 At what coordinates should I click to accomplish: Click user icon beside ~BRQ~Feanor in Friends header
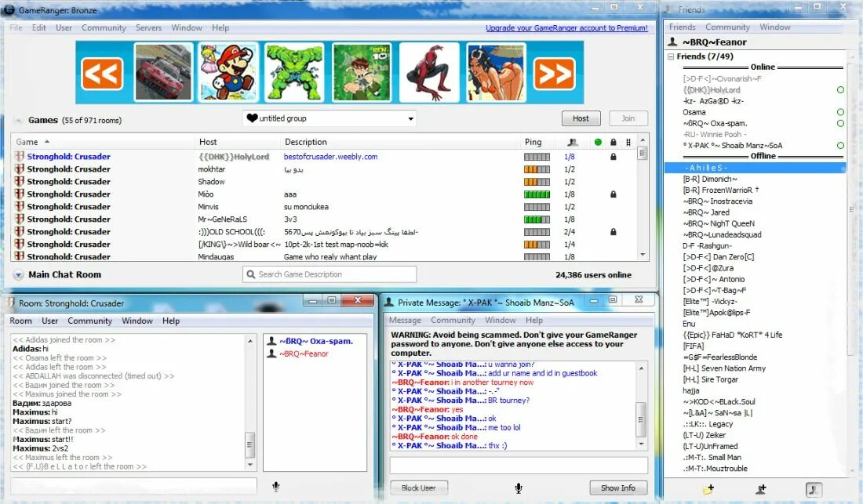(x=672, y=42)
